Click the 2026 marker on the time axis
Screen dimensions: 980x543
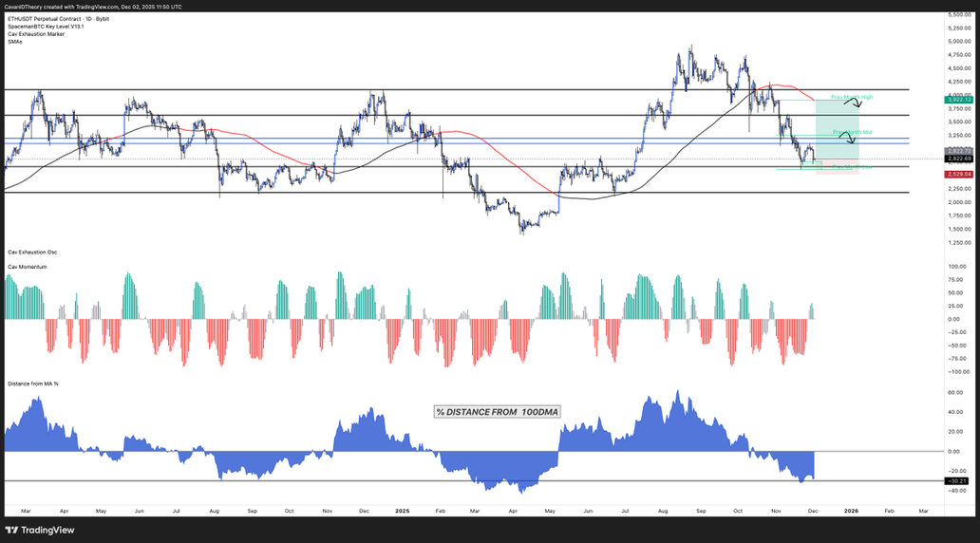coord(852,510)
